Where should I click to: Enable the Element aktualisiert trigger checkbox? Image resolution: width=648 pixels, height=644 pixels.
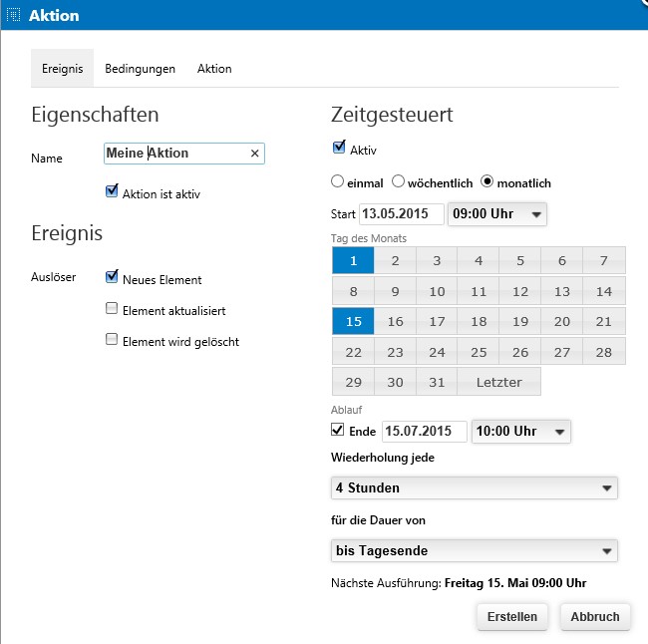(x=112, y=308)
